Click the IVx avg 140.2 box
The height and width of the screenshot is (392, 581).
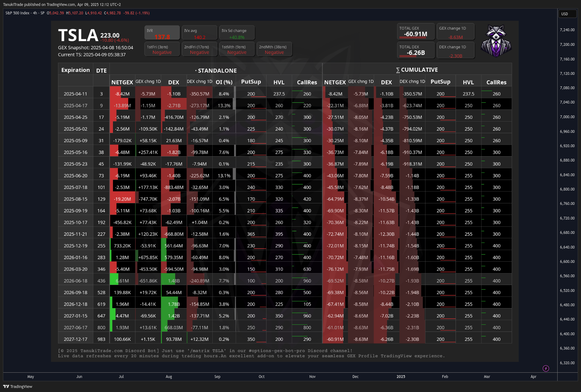point(199,33)
